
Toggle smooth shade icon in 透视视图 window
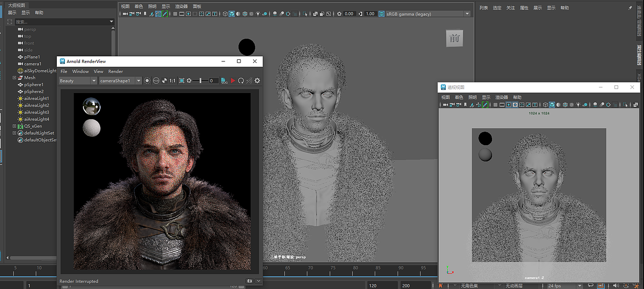tap(552, 105)
